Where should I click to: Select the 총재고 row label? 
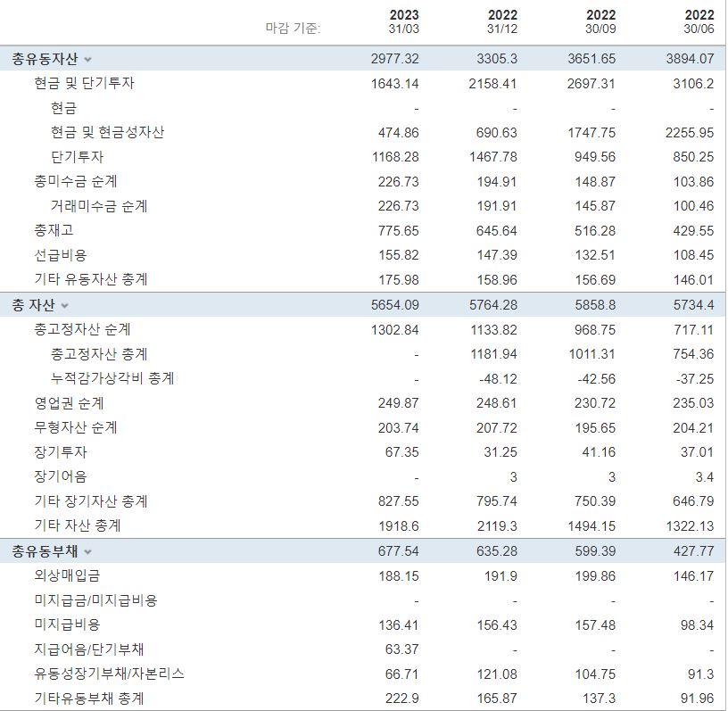coord(54,230)
